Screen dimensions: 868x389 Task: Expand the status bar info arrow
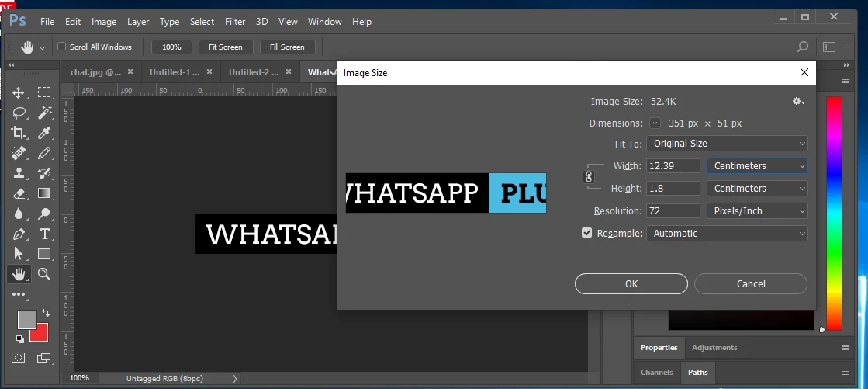point(235,378)
